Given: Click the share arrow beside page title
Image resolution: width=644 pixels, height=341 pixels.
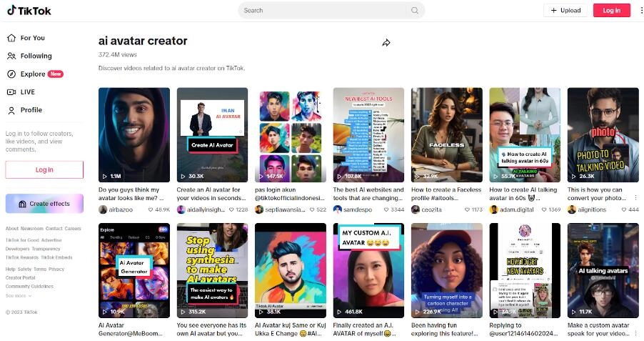Looking at the screenshot, I should click(x=386, y=43).
